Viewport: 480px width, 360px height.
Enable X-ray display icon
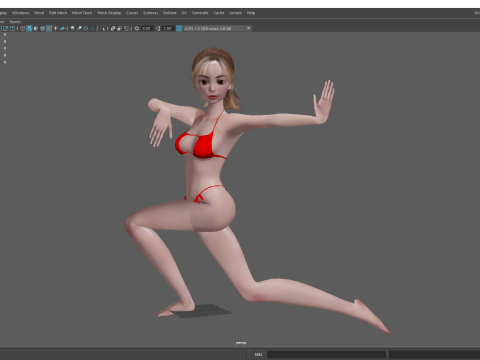coord(113,28)
